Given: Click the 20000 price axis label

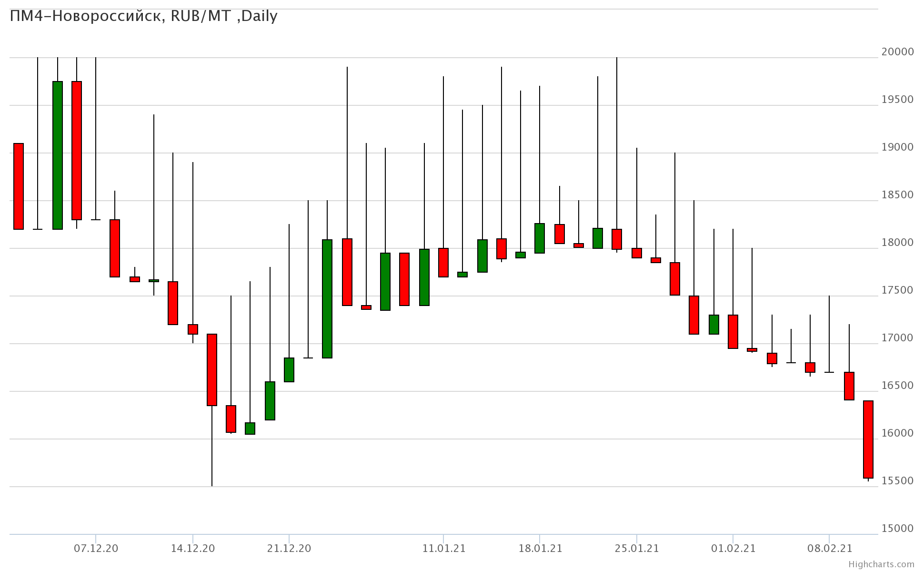Looking at the screenshot, I should pyautogui.click(x=897, y=52).
